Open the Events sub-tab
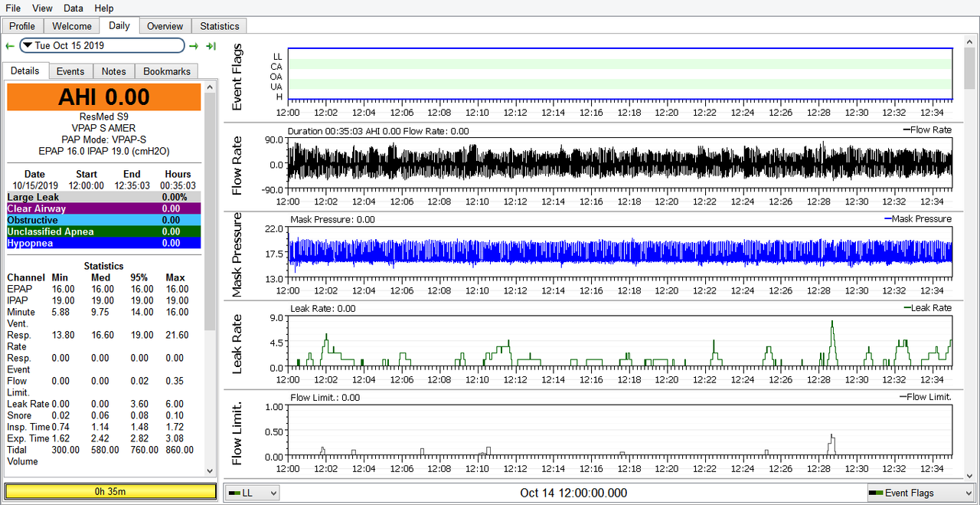This screenshot has height=505, width=980. tap(70, 71)
